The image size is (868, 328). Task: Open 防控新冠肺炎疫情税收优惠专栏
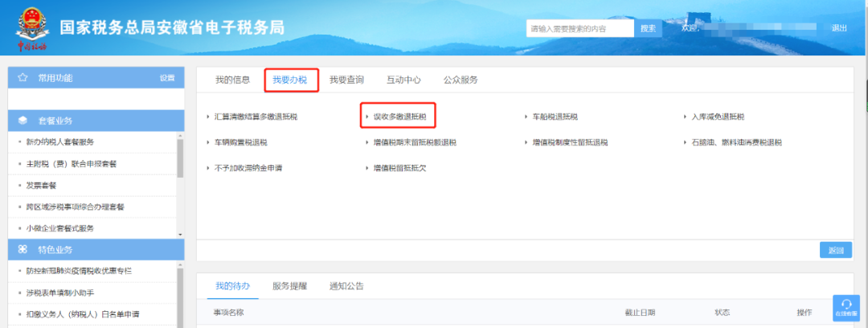[79, 271]
